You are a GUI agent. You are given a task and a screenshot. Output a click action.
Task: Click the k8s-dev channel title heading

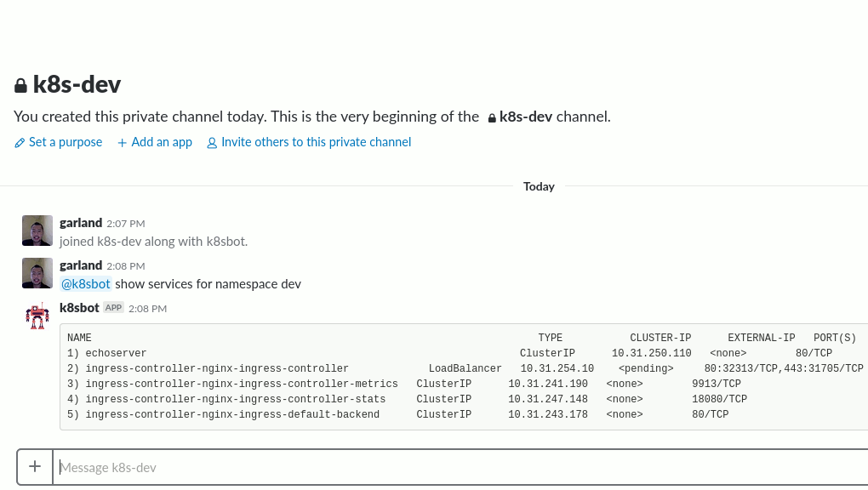tap(77, 85)
